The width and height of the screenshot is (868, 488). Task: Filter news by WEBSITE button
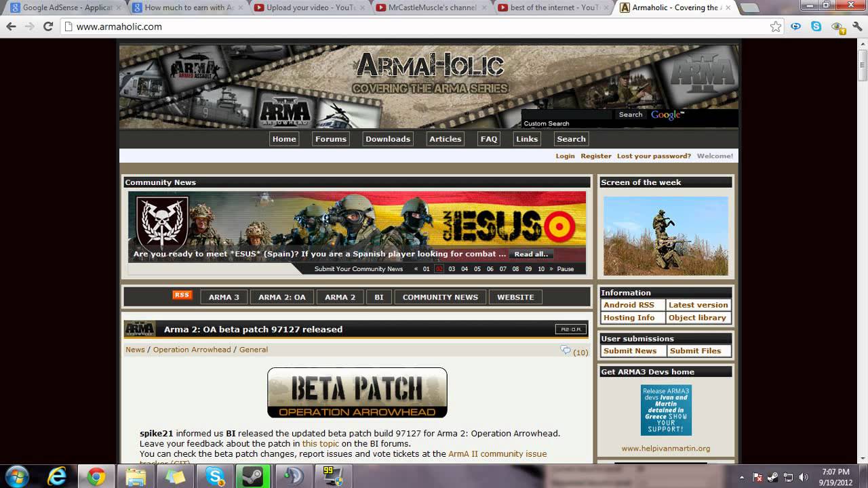click(515, 297)
